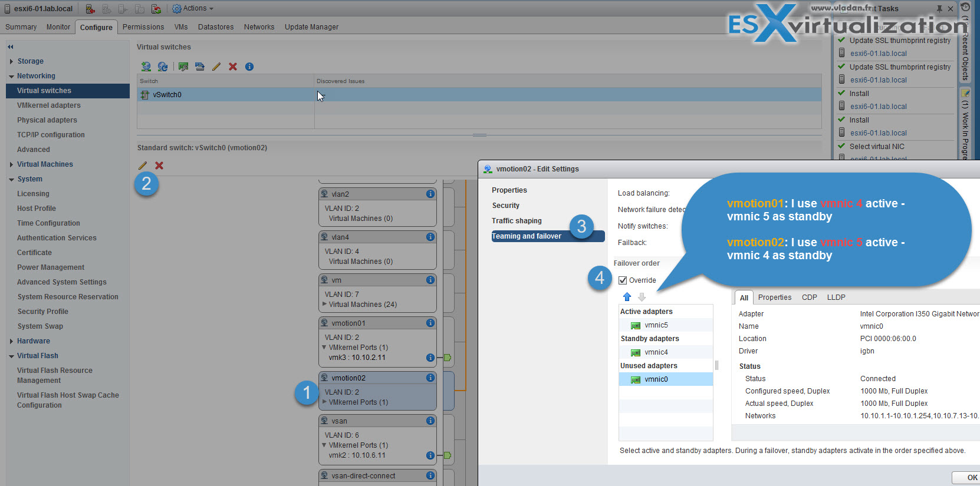Click the pin icon in Recent Tasks panel

pyautogui.click(x=939, y=9)
